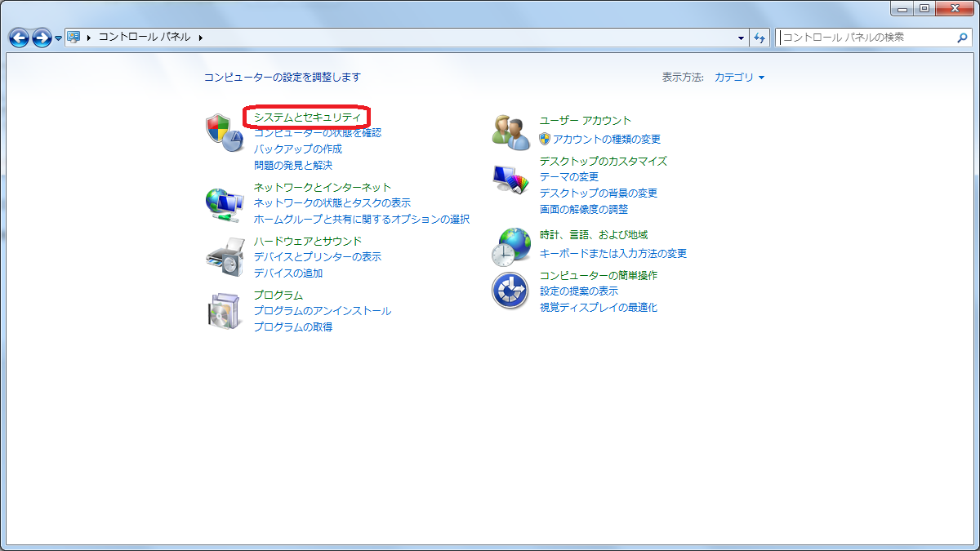Viewport: 980px width, 551px height.
Task: Open プログラムのアンインストール link
Action: pyautogui.click(x=322, y=311)
